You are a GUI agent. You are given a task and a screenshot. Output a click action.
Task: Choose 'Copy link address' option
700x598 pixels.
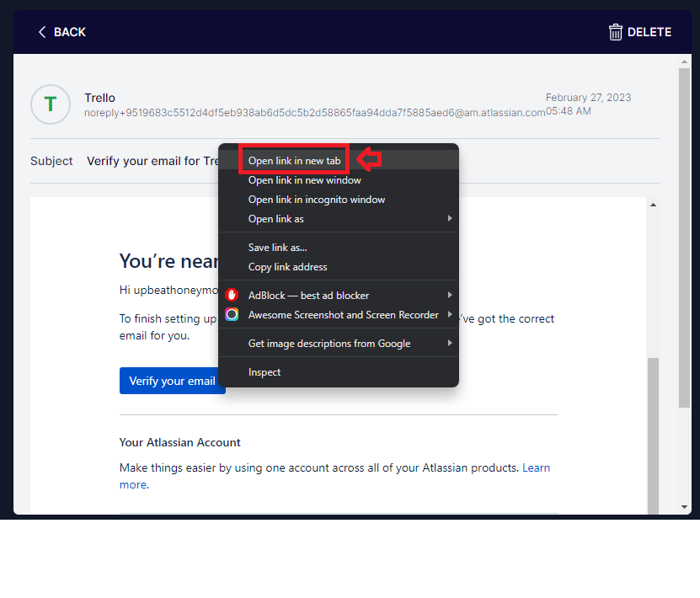[x=287, y=267]
